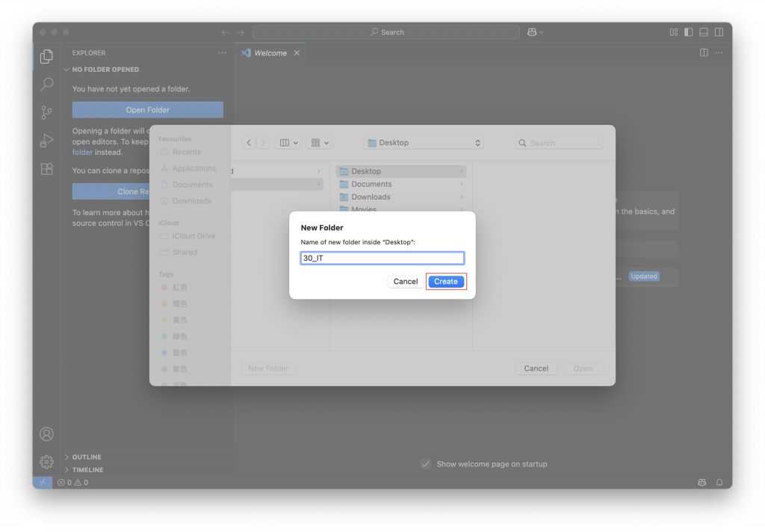765x532 pixels.
Task: Click the New Folder button in file dialog
Action: point(268,368)
